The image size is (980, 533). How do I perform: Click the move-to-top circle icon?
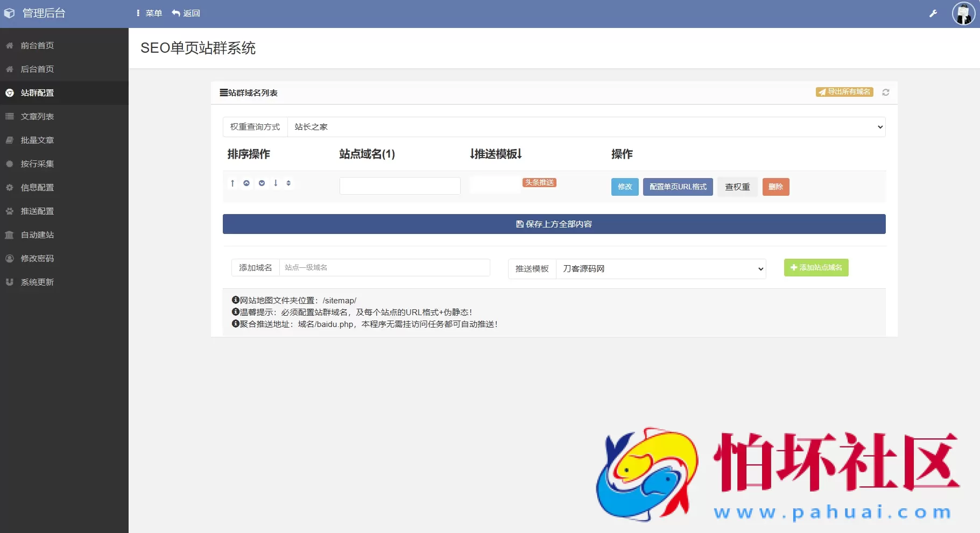tap(246, 183)
